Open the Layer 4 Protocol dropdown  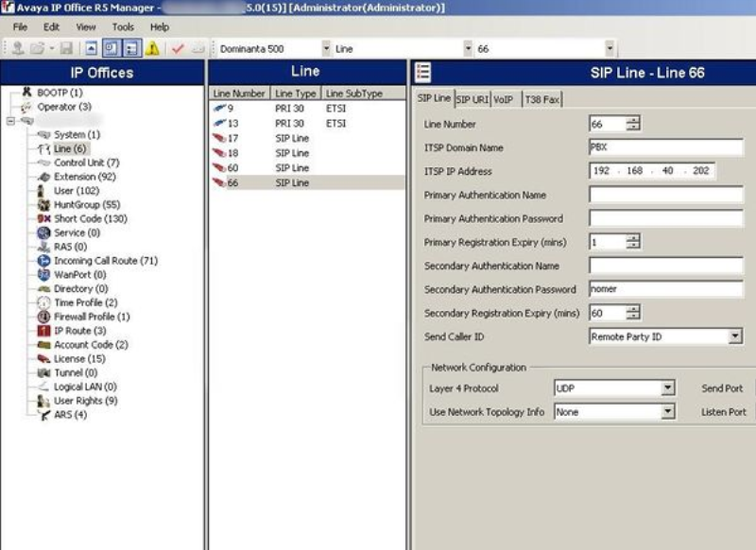click(668, 388)
